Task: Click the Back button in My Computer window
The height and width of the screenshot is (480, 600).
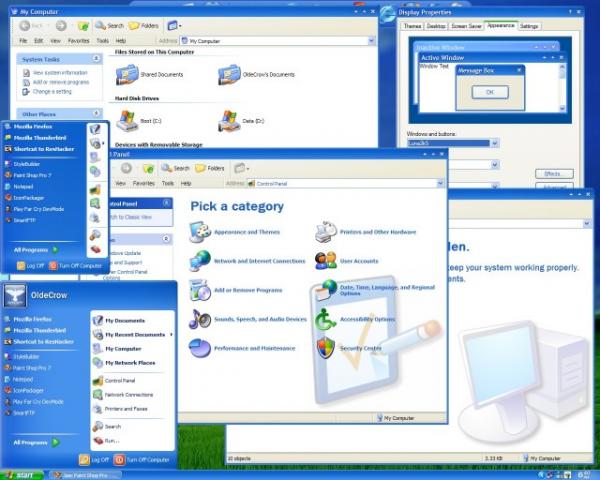Action: pos(31,26)
